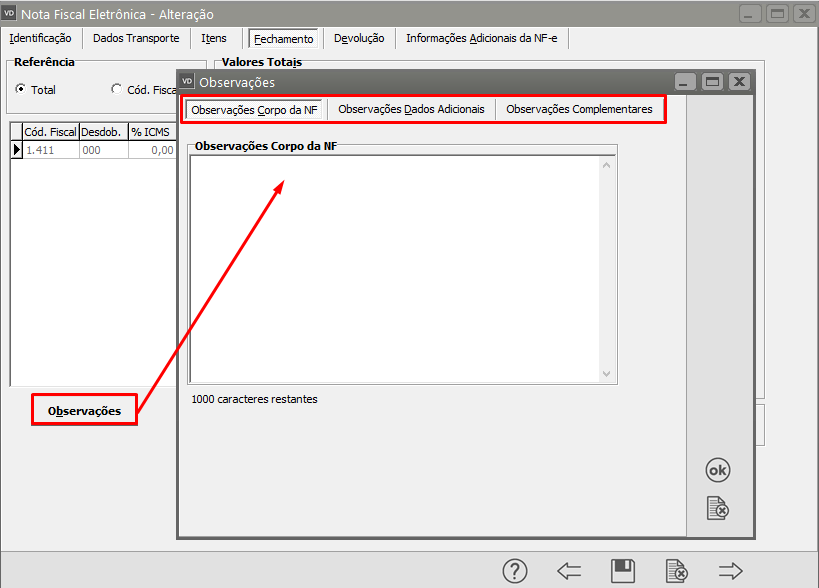Minimize the Observações dialog
Image resolution: width=819 pixels, height=588 pixels.
click(x=685, y=82)
